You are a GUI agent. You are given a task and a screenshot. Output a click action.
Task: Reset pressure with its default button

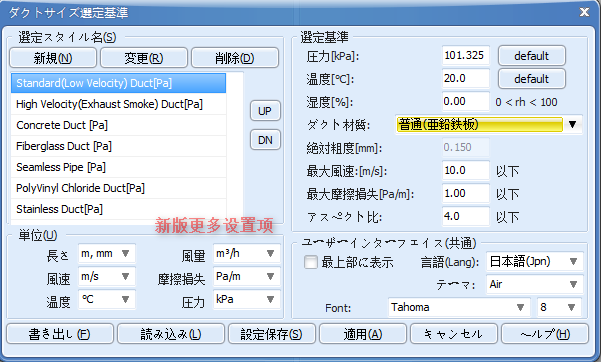(x=532, y=56)
